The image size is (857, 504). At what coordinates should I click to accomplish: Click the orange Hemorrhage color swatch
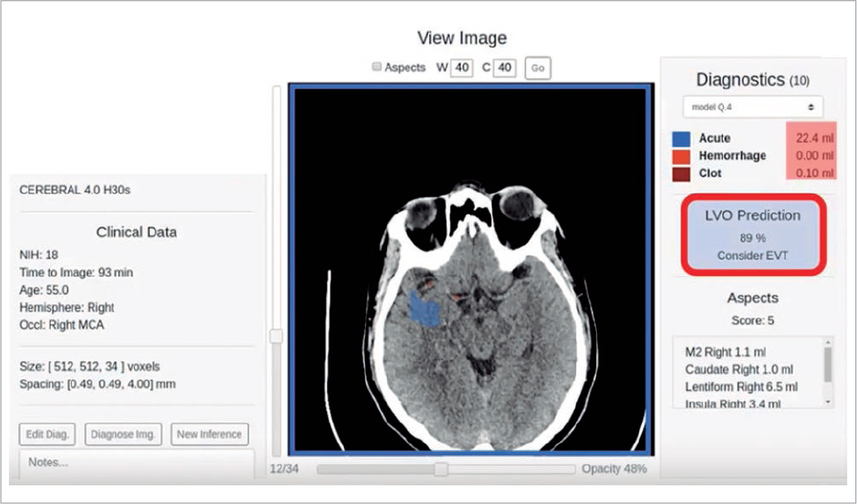click(x=681, y=156)
